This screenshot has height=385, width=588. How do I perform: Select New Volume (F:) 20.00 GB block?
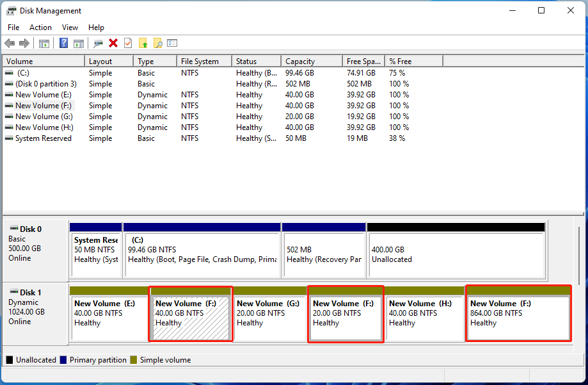[346, 314]
